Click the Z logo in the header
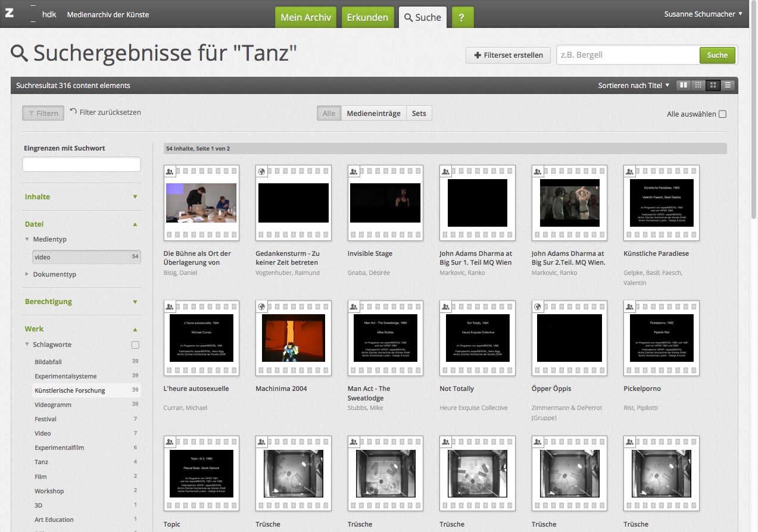 [10, 13]
